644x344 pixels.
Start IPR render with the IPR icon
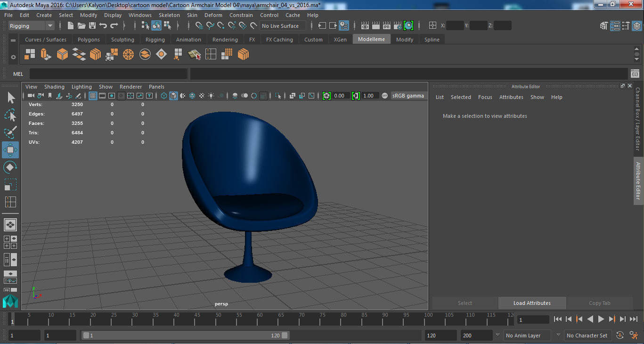387,25
